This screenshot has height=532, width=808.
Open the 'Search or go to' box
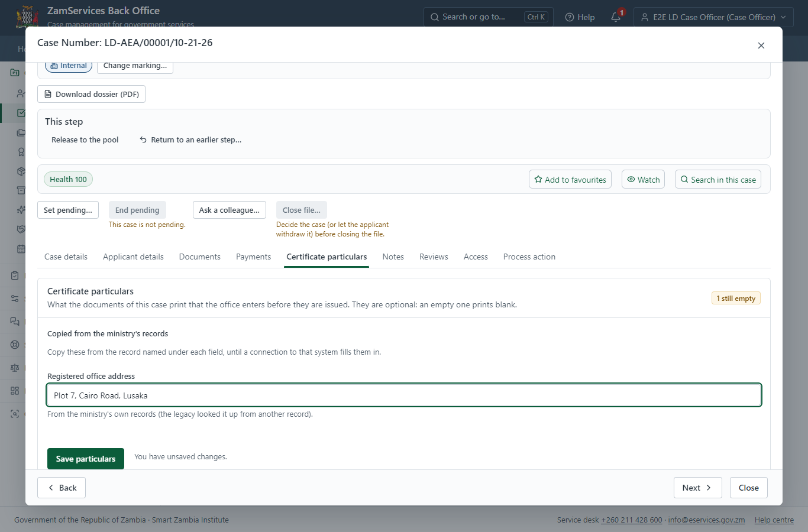click(489, 17)
